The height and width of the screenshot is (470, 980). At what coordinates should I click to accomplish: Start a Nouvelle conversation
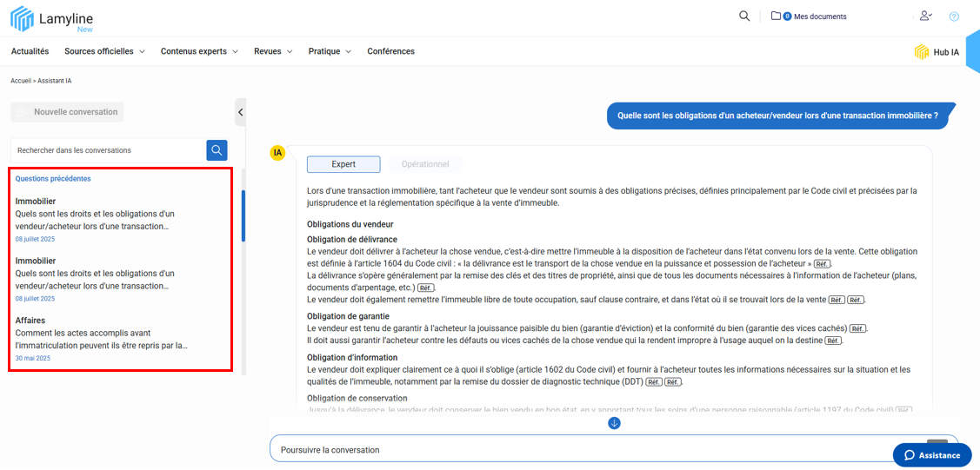point(67,112)
